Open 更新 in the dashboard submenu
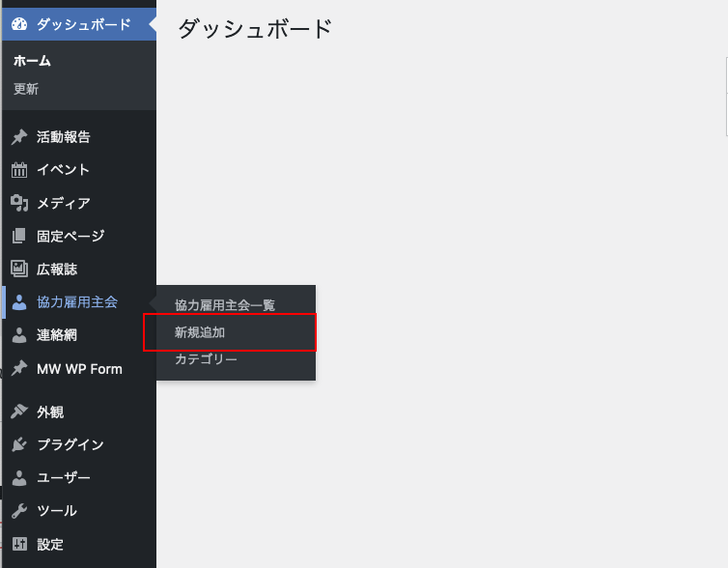The height and width of the screenshot is (568, 728). click(26, 89)
